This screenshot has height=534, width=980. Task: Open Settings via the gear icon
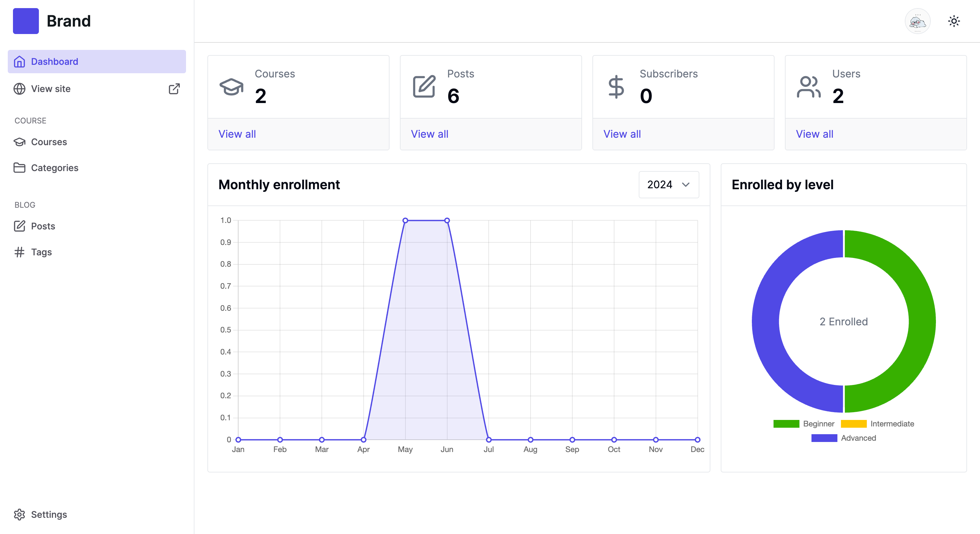click(x=19, y=514)
